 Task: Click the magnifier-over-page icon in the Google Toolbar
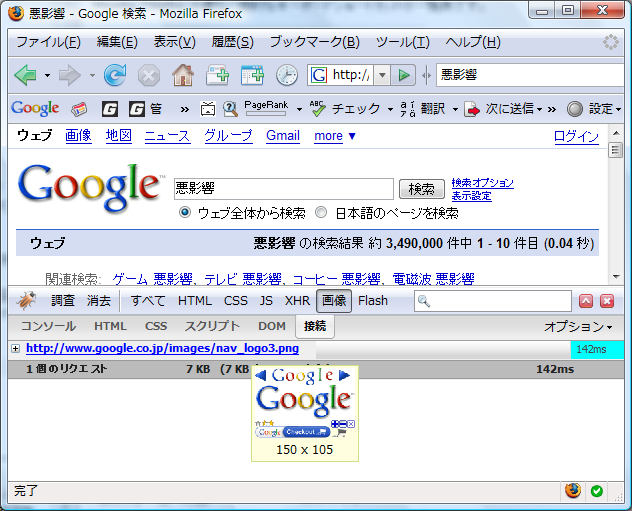pos(230,109)
